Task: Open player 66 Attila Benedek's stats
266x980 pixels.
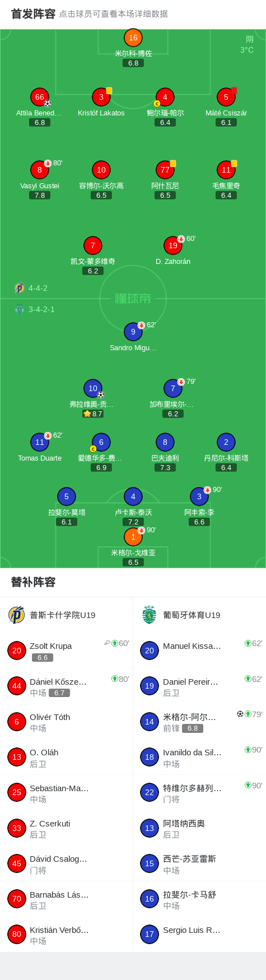Action: pyautogui.click(x=40, y=97)
